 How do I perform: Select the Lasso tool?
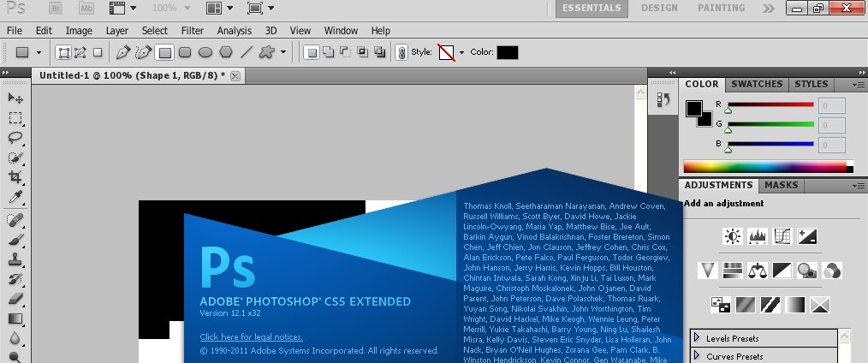pyautogui.click(x=15, y=138)
